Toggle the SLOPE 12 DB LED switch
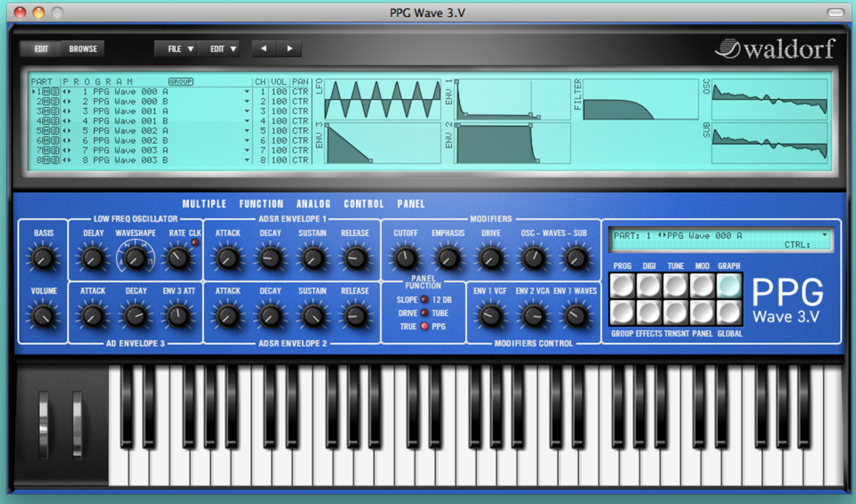Image resolution: width=856 pixels, height=504 pixels. click(x=424, y=299)
